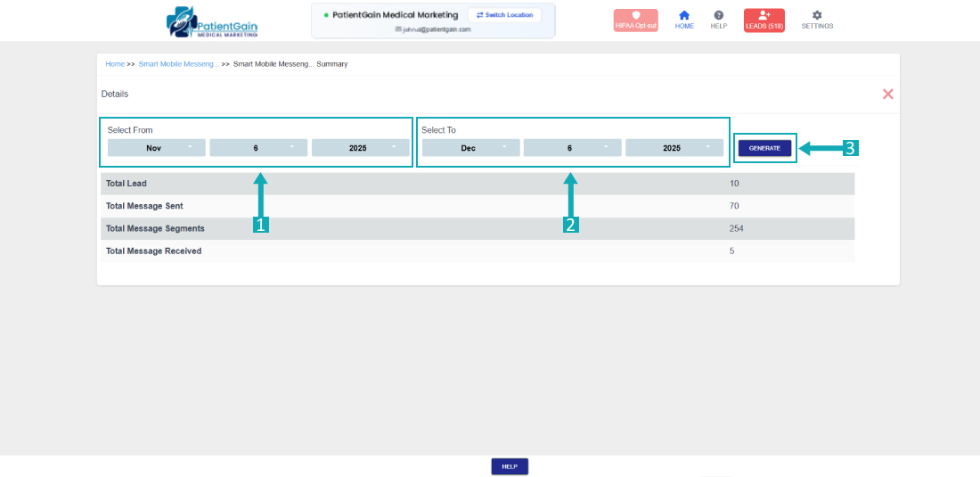Expand the Select From year dropdown

(360, 148)
